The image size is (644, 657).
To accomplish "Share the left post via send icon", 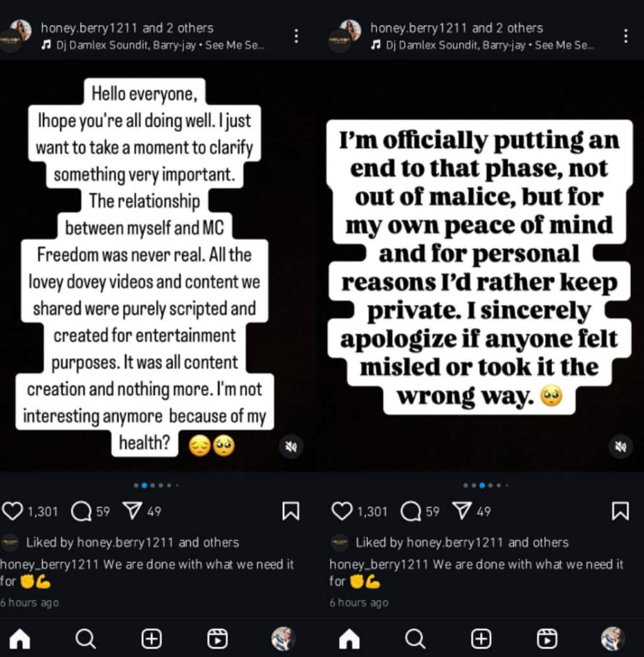I will (131, 511).
